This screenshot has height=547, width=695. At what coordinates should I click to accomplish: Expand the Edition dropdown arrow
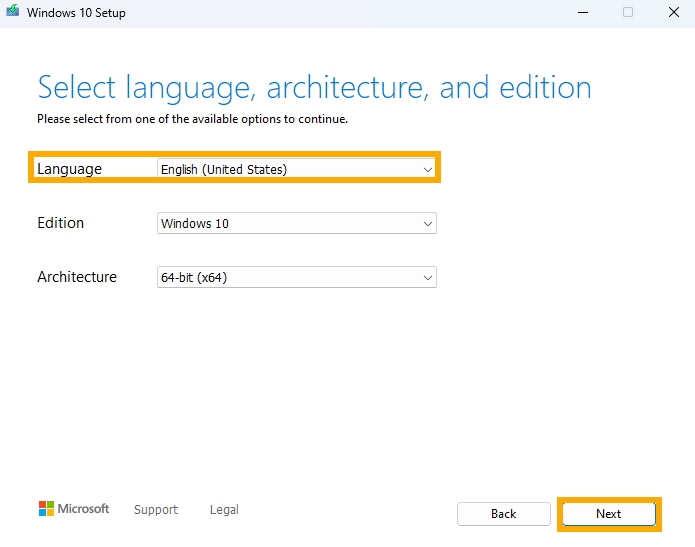pos(427,223)
